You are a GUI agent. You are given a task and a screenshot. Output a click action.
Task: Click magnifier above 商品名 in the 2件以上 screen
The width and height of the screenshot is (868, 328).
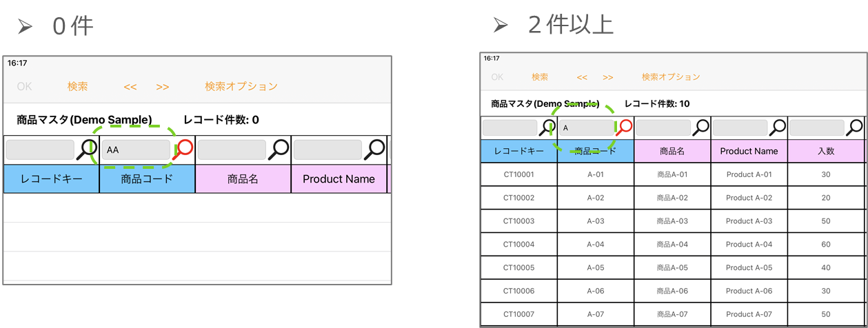(x=701, y=127)
